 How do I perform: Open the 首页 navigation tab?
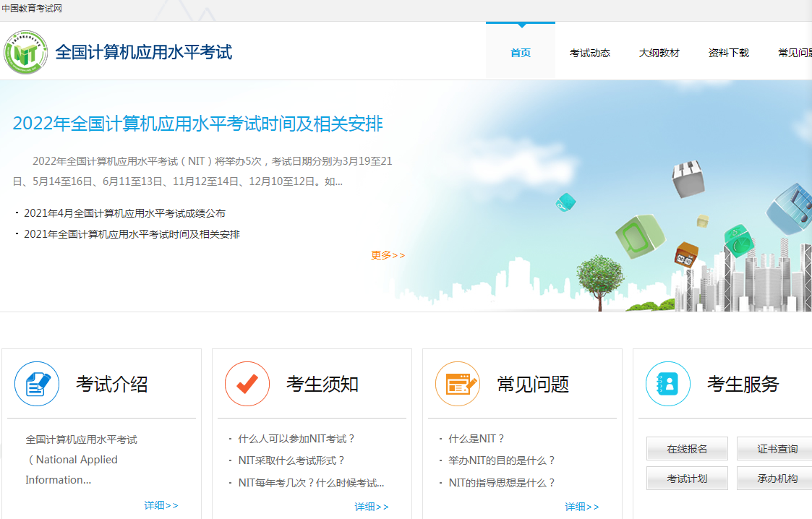click(521, 53)
